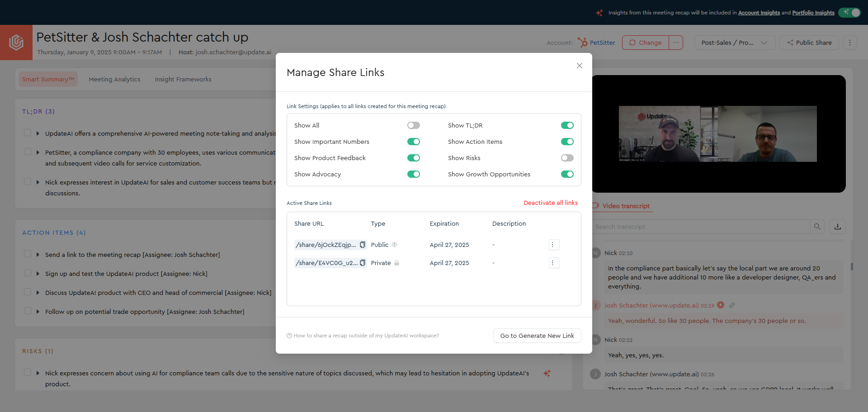Download the video transcript
868x412 pixels.
point(838,227)
